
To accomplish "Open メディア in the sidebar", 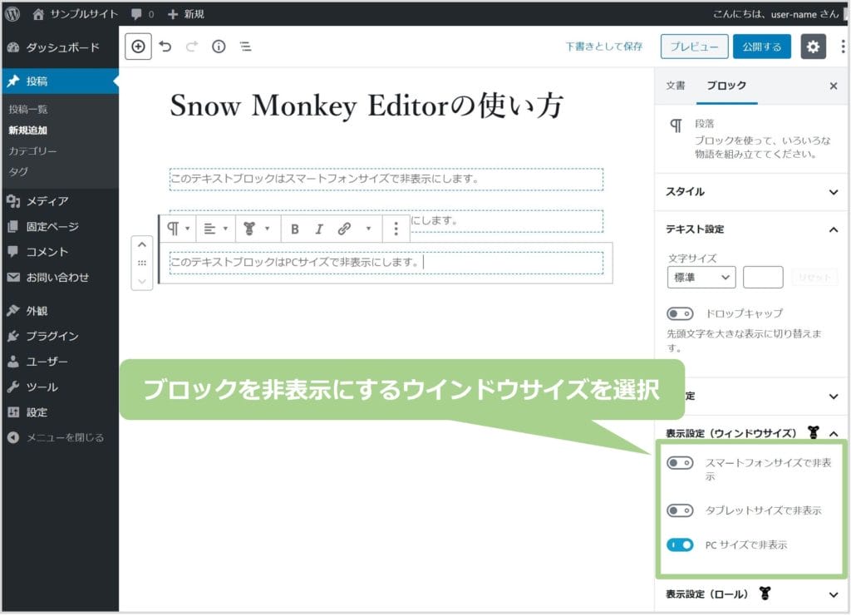I will (60, 201).
